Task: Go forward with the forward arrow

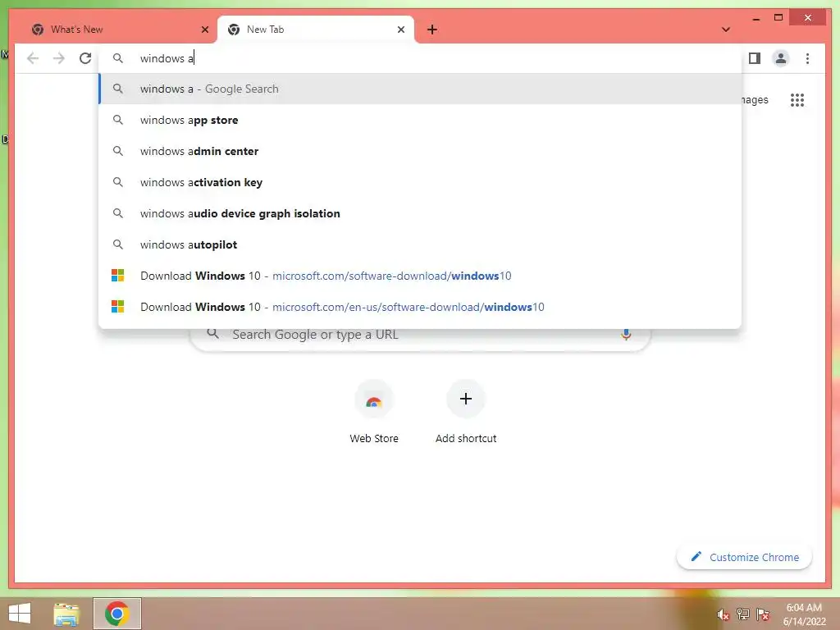Action: point(59,58)
